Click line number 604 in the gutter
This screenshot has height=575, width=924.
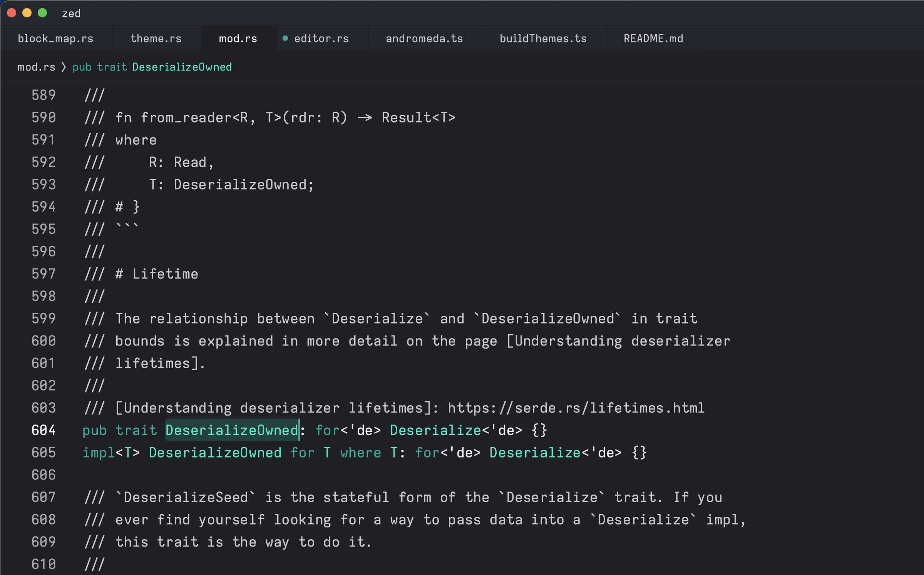tap(44, 430)
